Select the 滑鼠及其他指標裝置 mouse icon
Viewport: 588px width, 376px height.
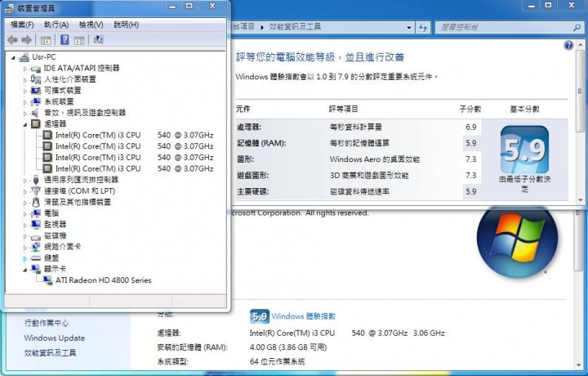(x=36, y=202)
